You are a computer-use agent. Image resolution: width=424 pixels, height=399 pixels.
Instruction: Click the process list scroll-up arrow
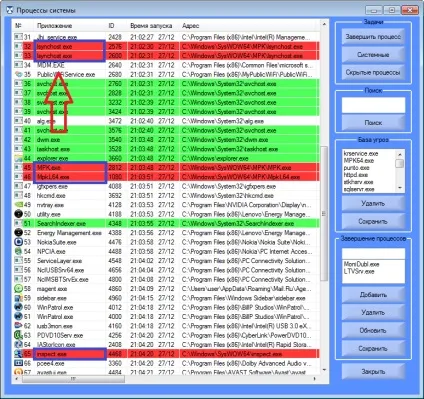point(324,24)
